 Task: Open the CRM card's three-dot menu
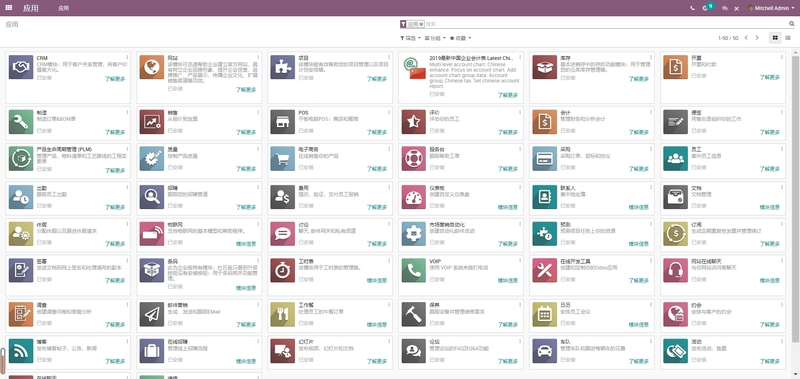[127, 57]
